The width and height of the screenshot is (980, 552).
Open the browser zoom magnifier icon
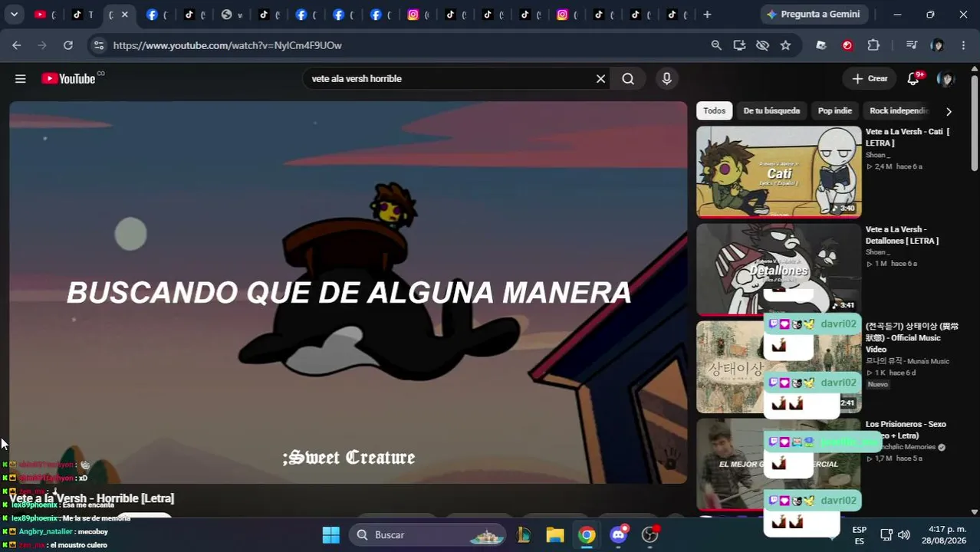716,45
